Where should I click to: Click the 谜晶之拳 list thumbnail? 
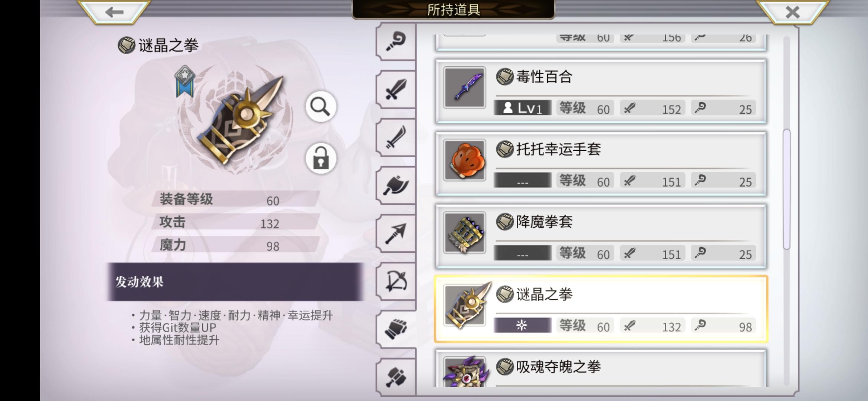click(x=465, y=306)
